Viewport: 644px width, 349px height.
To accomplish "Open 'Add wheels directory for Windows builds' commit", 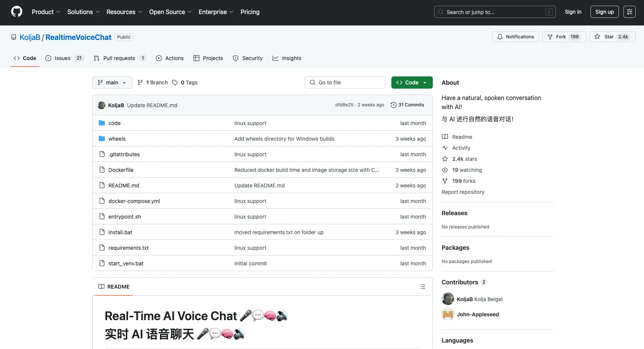I will pyautogui.click(x=284, y=139).
